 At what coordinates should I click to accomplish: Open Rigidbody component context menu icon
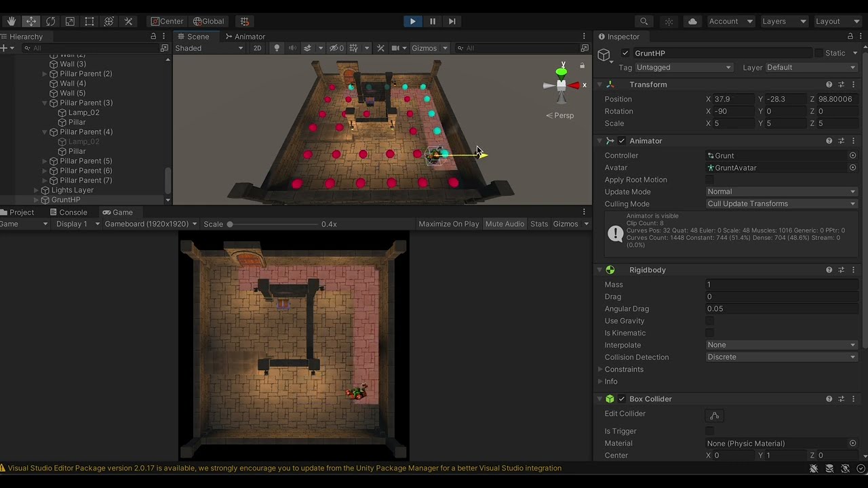click(x=853, y=270)
